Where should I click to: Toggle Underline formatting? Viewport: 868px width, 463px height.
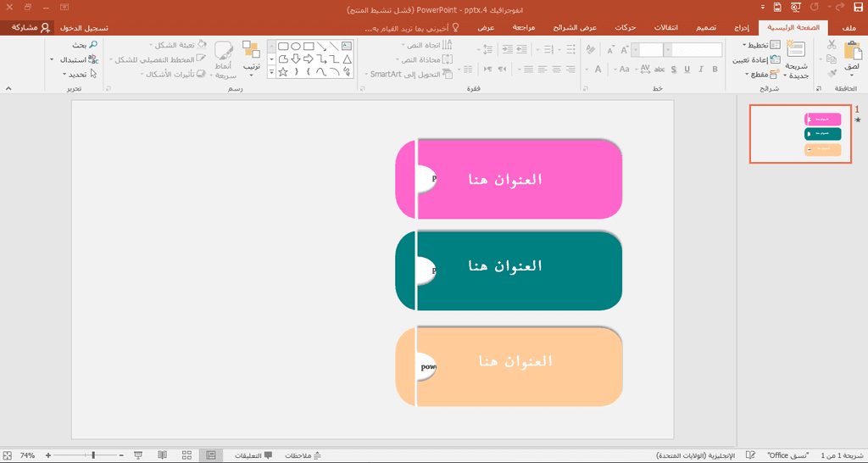click(687, 70)
